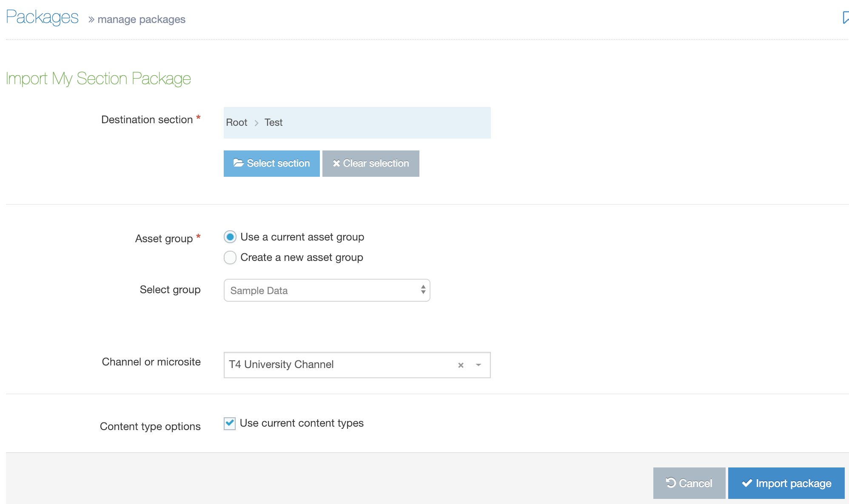
Task: Click the Clear selection button label
Action: coord(376,163)
